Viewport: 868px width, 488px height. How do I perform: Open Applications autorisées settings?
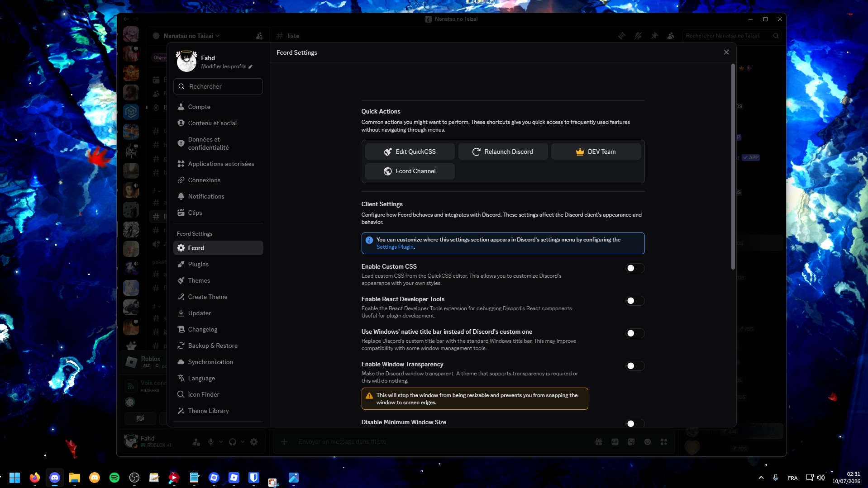(218, 164)
